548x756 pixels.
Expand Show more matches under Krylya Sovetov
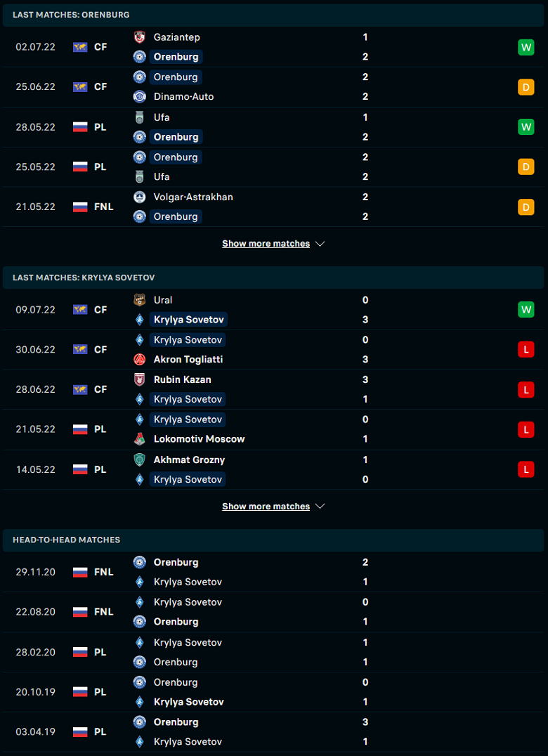pos(266,507)
